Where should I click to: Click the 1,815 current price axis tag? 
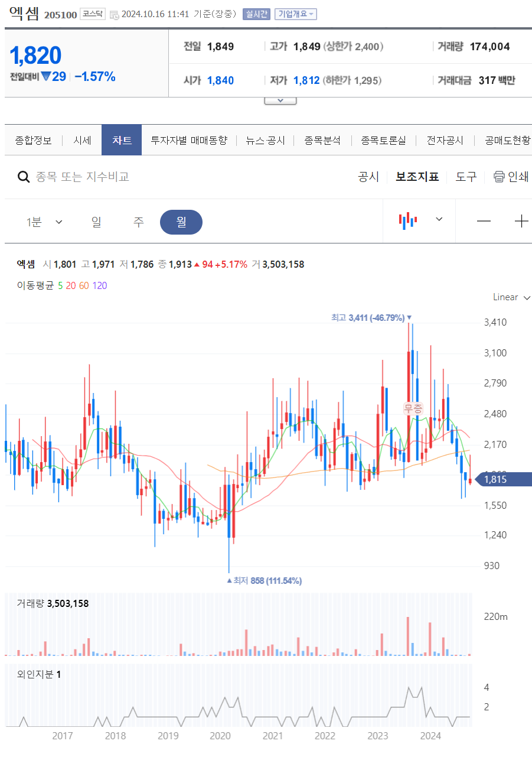coord(503,479)
